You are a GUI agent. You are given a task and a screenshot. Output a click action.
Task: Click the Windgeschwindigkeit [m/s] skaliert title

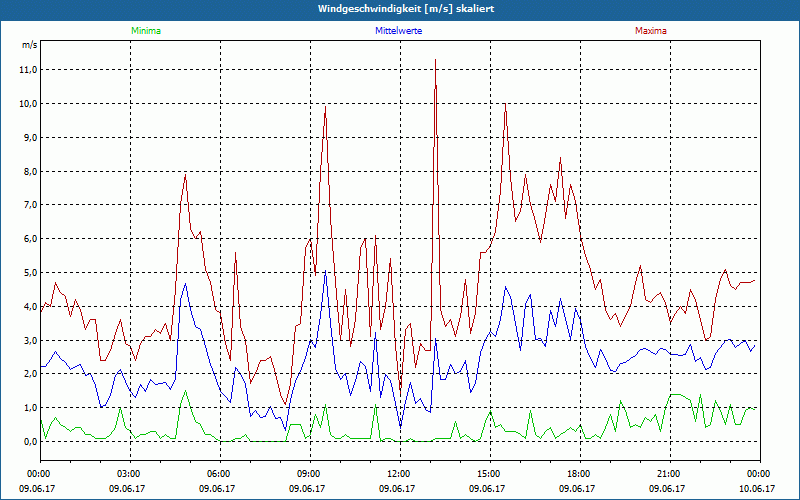coord(406,9)
